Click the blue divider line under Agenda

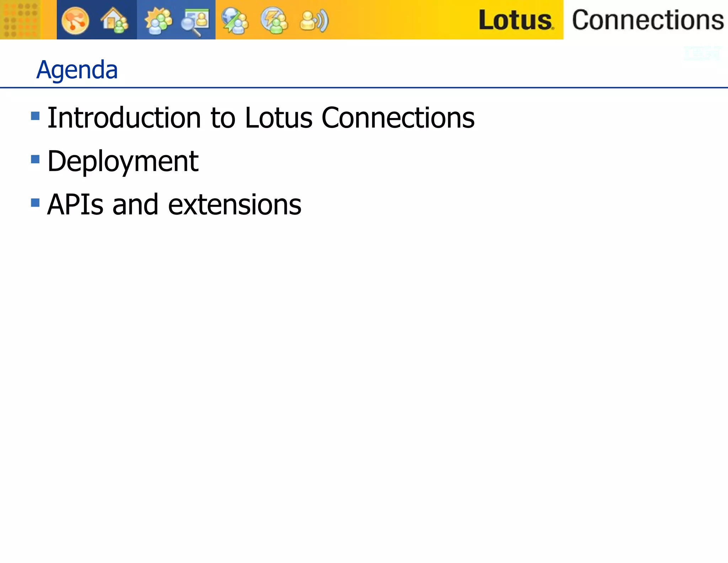[x=364, y=87]
